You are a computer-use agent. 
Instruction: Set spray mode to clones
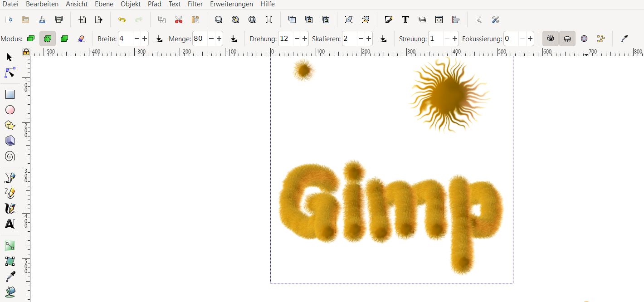[48, 39]
